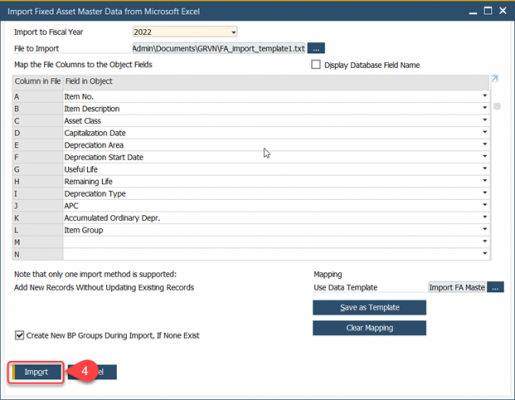Click the expand table icon at top right
Image resolution: width=515 pixels, height=400 pixels.
pos(495,79)
